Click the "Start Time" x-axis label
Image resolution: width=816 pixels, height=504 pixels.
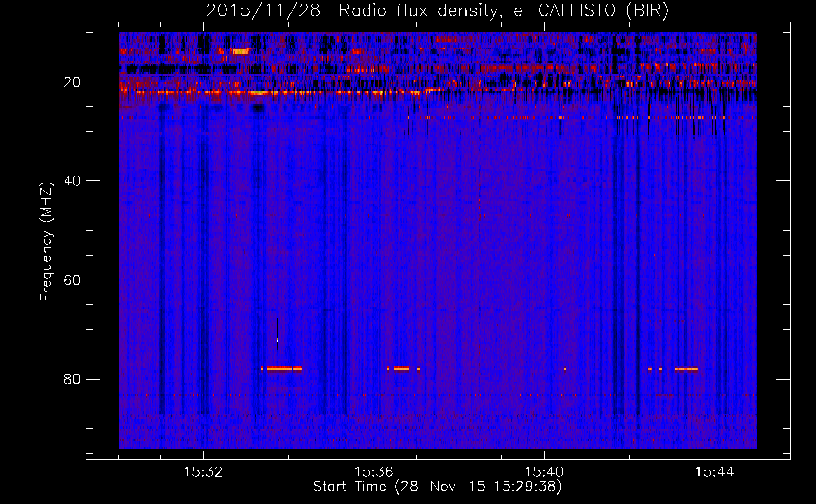tap(437, 487)
